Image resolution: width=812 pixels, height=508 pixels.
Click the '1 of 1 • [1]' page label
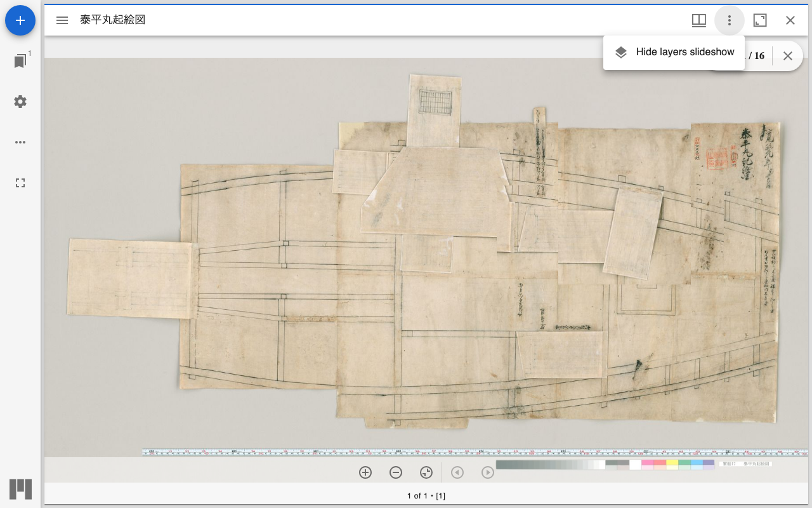coord(426,496)
